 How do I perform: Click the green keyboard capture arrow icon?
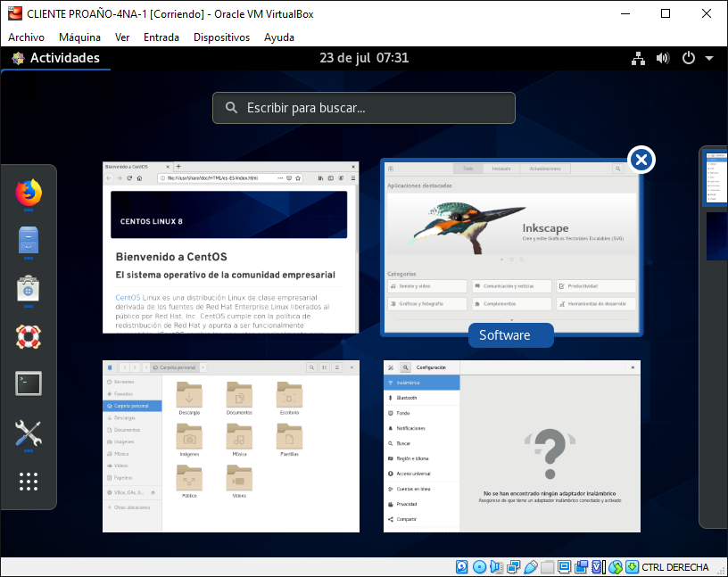coord(632,567)
